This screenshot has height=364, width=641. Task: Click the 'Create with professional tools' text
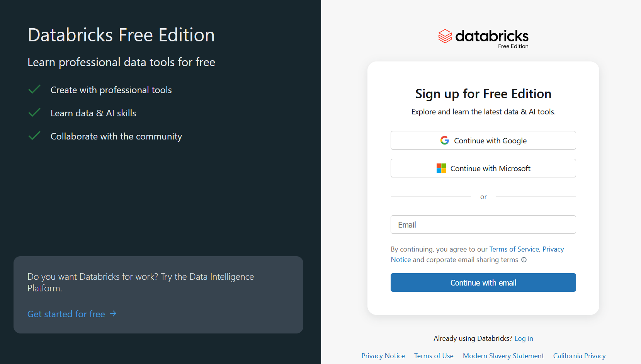tap(111, 90)
